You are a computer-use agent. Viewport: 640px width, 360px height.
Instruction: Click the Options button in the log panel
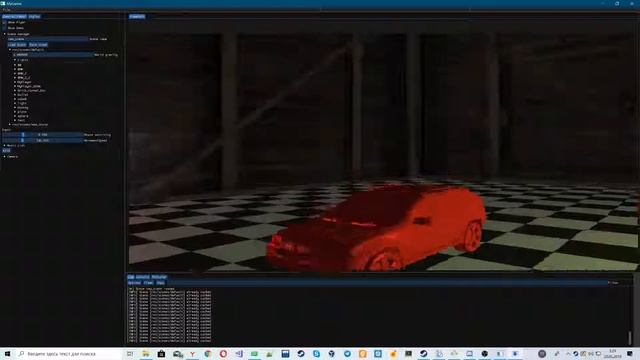[134, 282]
